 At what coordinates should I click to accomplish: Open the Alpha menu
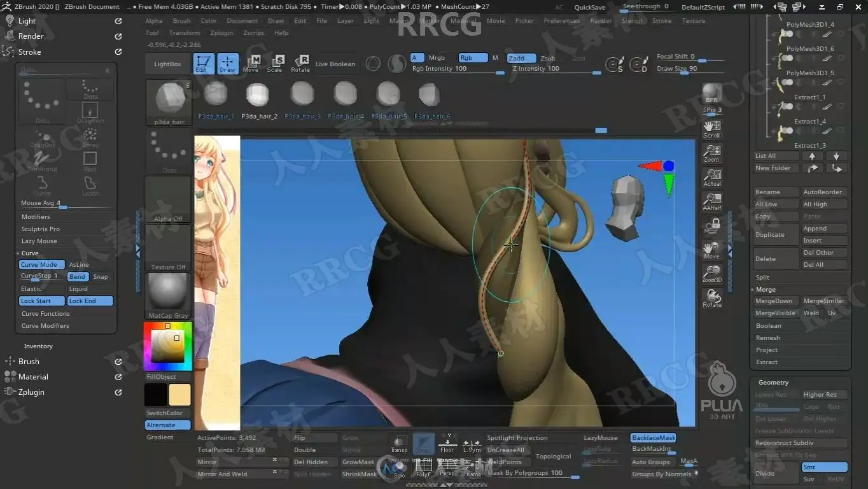click(154, 21)
